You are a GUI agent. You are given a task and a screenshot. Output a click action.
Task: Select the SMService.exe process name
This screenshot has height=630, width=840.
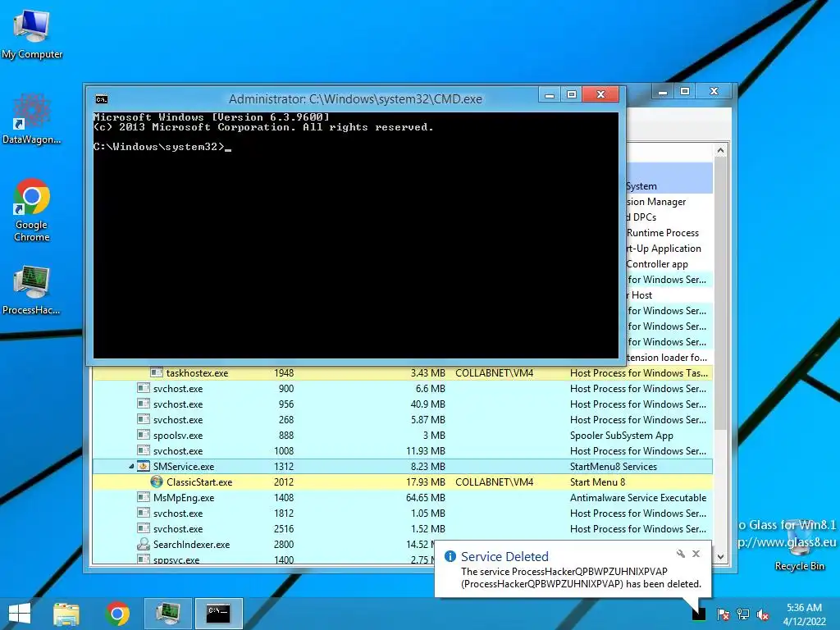click(184, 466)
